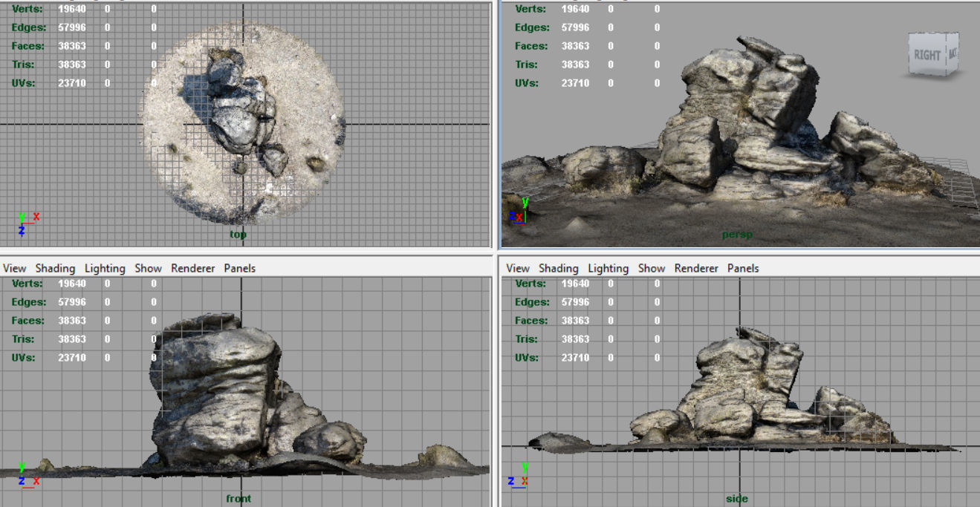Screen dimensions: 980x507
Task: Select the rock mesh in the side viewport
Action: point(743,393)
